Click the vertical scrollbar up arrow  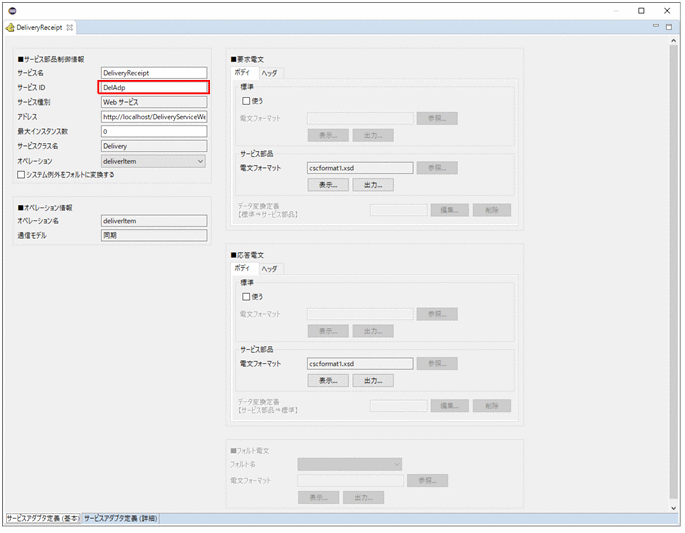point(673,40)
